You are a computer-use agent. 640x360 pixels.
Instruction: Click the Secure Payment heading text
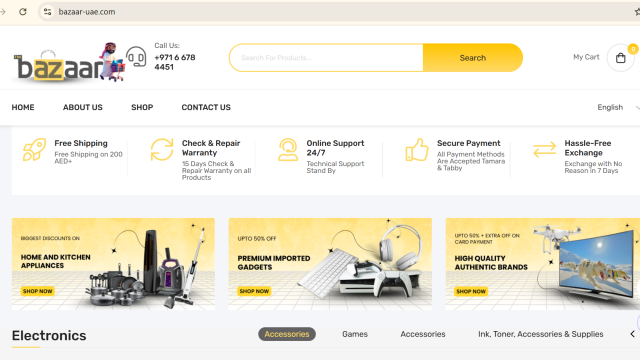point(469,143)
